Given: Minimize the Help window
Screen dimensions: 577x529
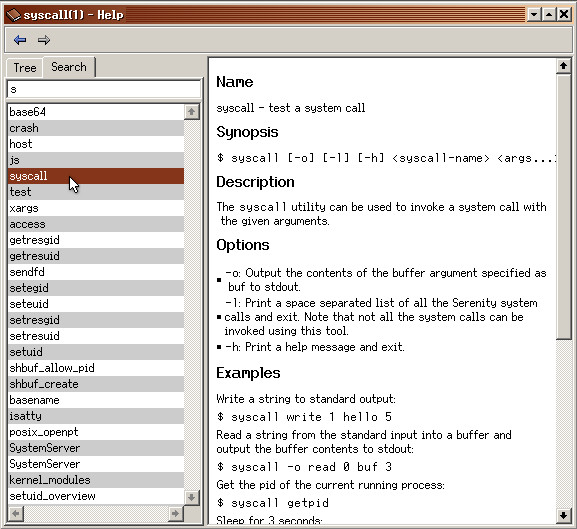Looking at the screenshot, I should (x=534, y=15).
